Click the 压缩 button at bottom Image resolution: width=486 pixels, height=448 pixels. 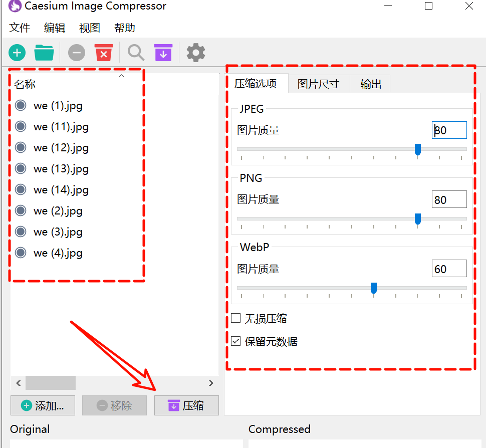point(186,405)
